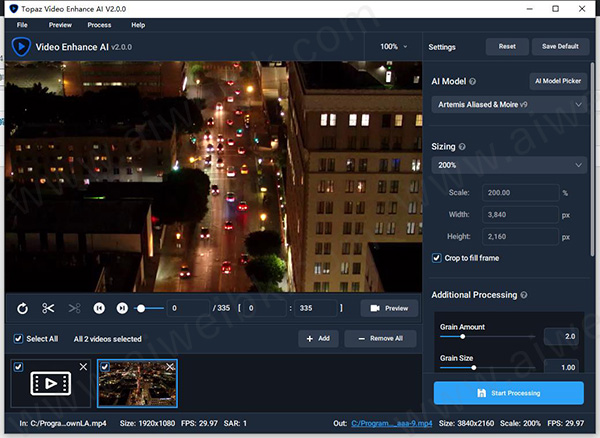This screenshot has width=600, height=438.
Task: Click the settings panel vertical scrollbar
Action: click(592, 159)
